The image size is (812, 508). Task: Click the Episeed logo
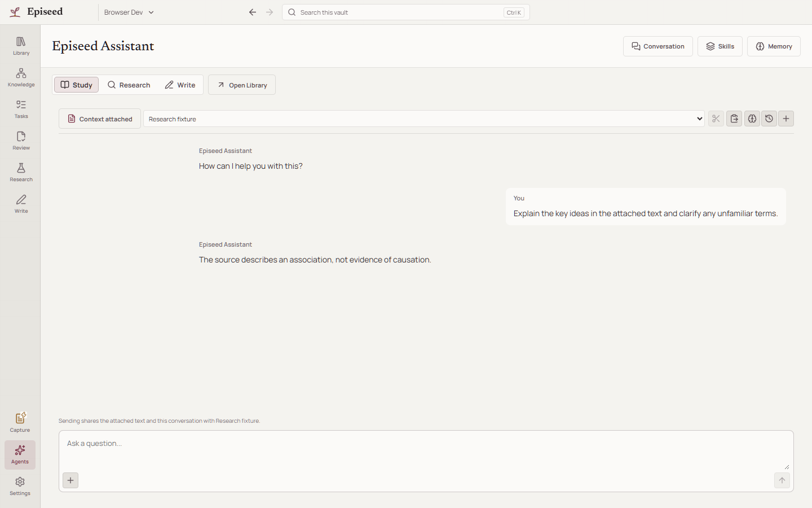37,12
